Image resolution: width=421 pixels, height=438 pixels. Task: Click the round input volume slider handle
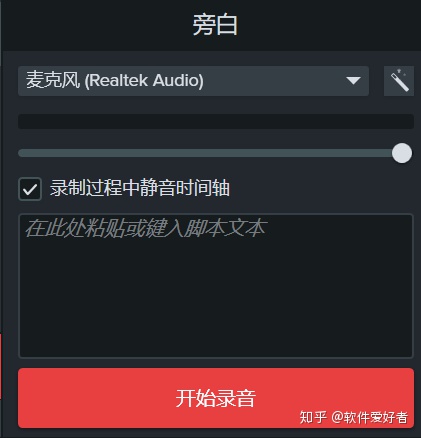click(x=402, y=153)
